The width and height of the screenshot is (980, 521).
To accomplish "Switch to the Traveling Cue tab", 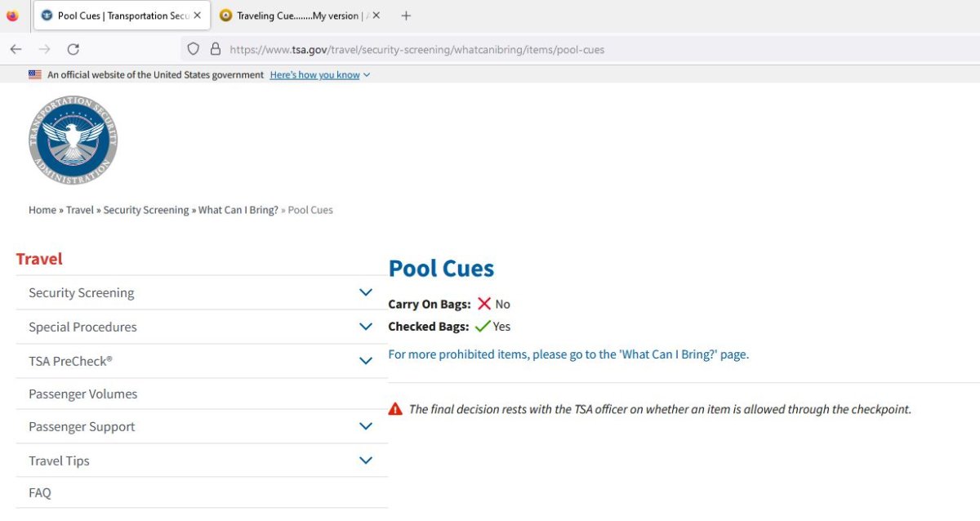I will (x=294, y=16).
